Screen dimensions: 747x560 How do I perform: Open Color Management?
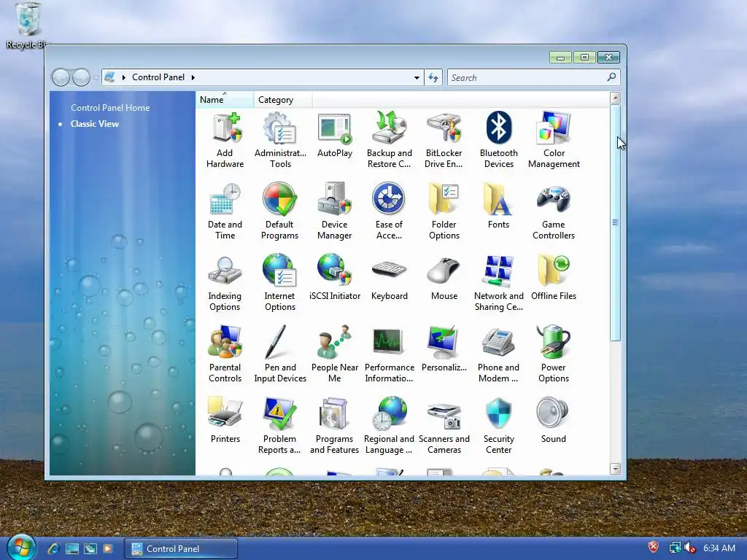pos(554,140)
